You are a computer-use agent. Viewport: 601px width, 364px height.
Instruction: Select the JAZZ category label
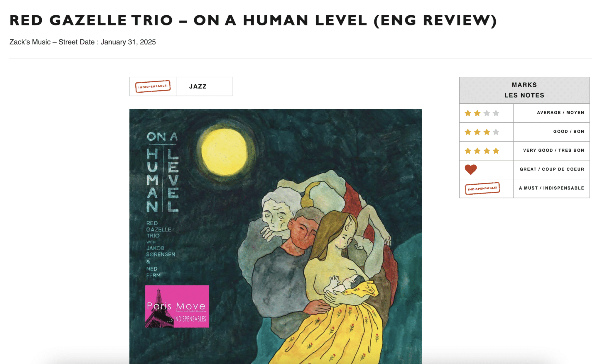pos(198,86)
